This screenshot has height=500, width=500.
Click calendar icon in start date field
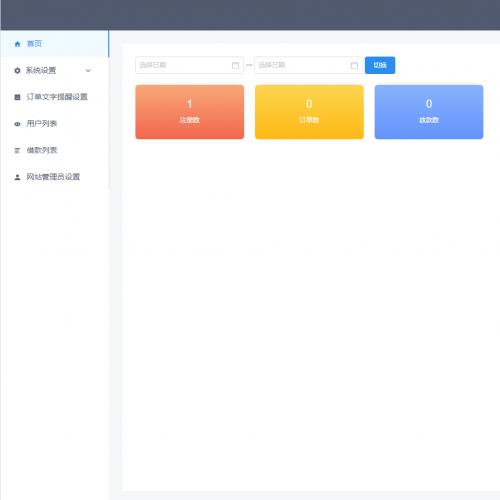[235, 65]
